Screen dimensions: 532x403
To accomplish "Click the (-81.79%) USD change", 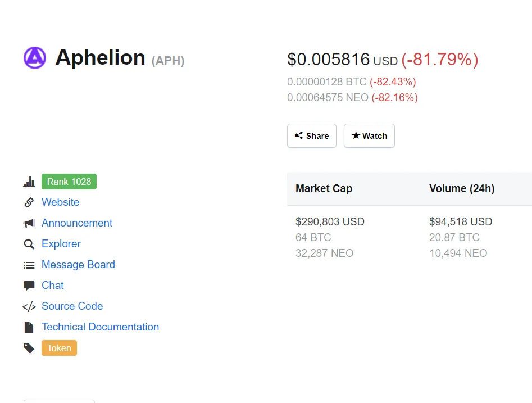I will [440, 60].
